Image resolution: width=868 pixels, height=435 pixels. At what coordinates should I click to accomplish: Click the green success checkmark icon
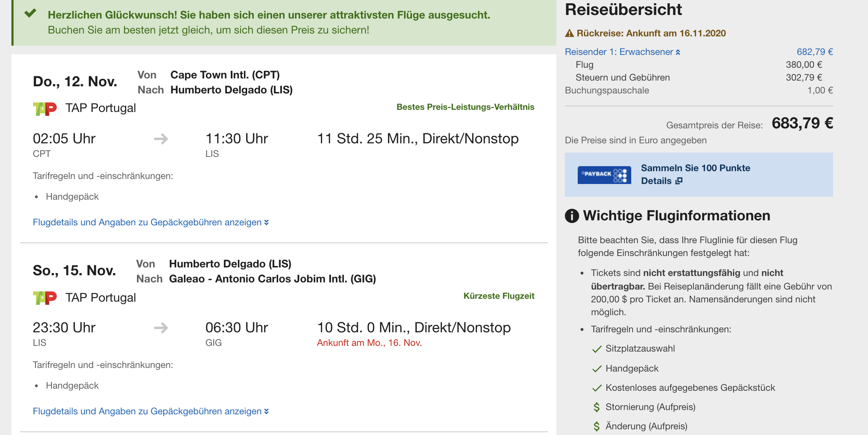point(30,14)
